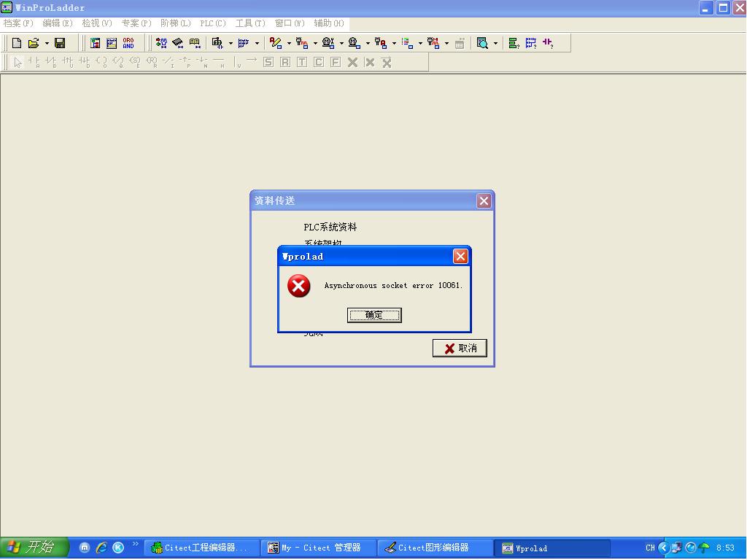This screenshot has height=560, width=747.
Task: Click the 开始 Start button
Action: click(x=34, y=547)
